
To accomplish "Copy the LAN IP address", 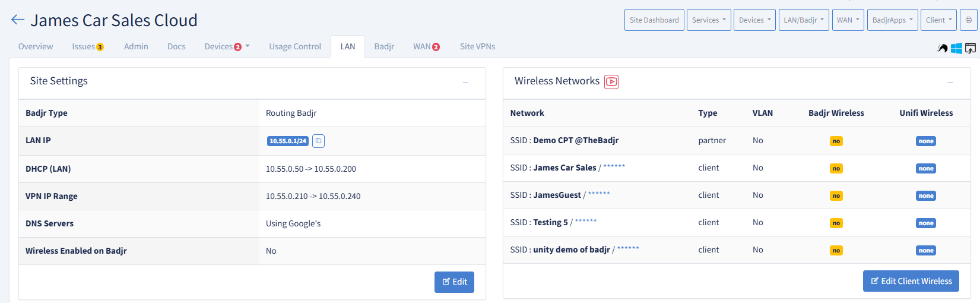I will (x=318, y=141).
